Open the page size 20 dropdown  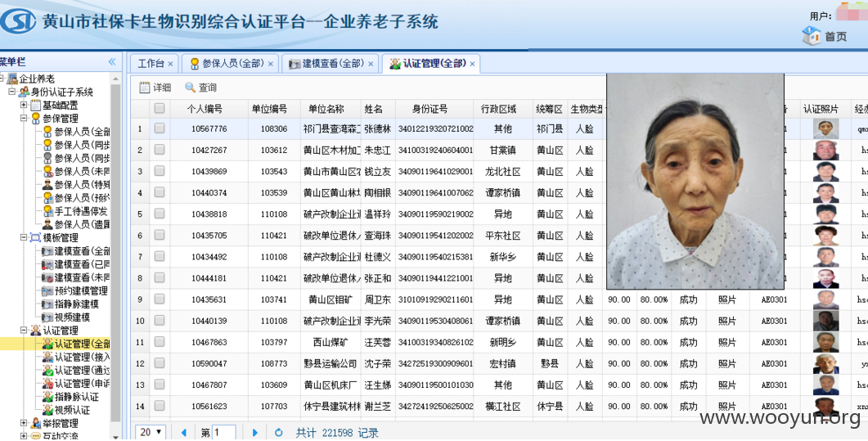151,432
